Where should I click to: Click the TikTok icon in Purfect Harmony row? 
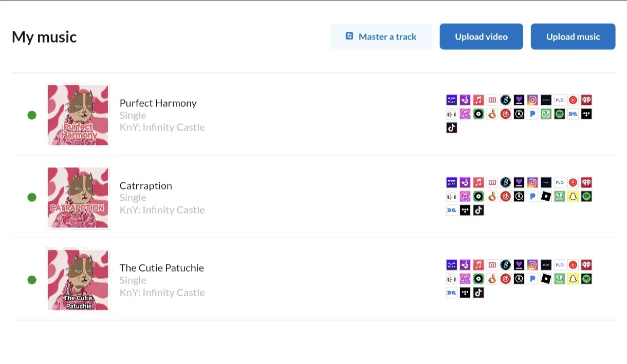tap(452, 128)
